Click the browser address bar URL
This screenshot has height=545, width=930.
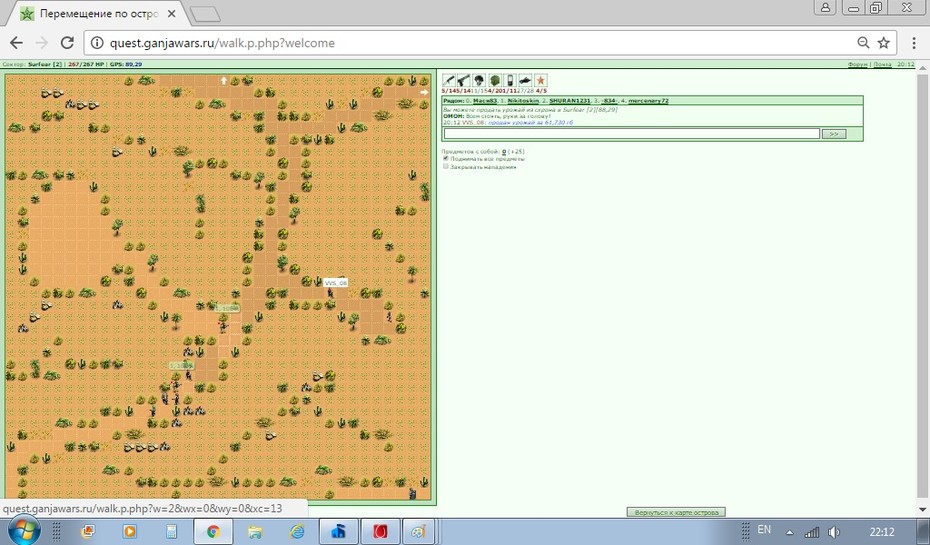[x=222, y=43]
